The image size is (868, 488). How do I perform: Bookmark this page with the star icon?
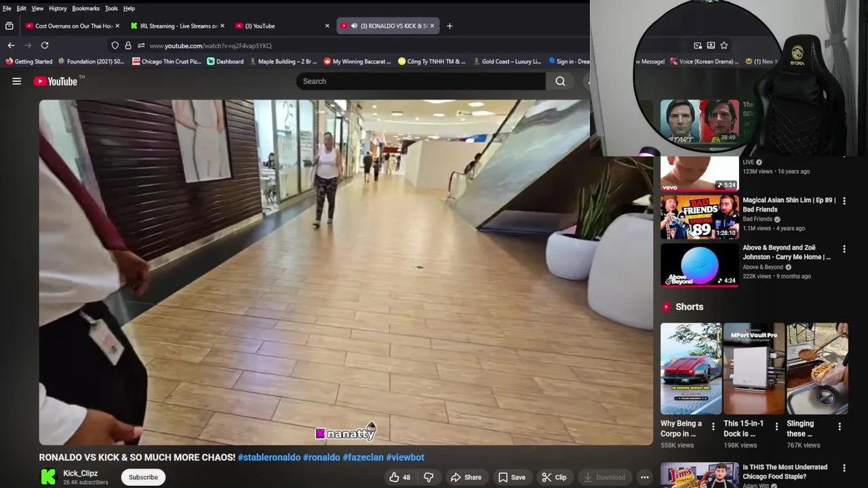pyautogui.click(x=724, y=45)
